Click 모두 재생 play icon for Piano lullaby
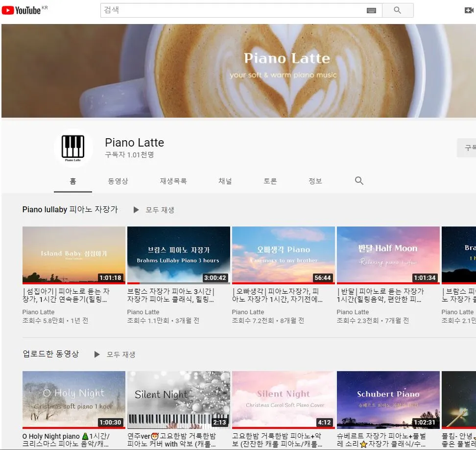This screenshot has height=450, width=476. pos(136,210)
